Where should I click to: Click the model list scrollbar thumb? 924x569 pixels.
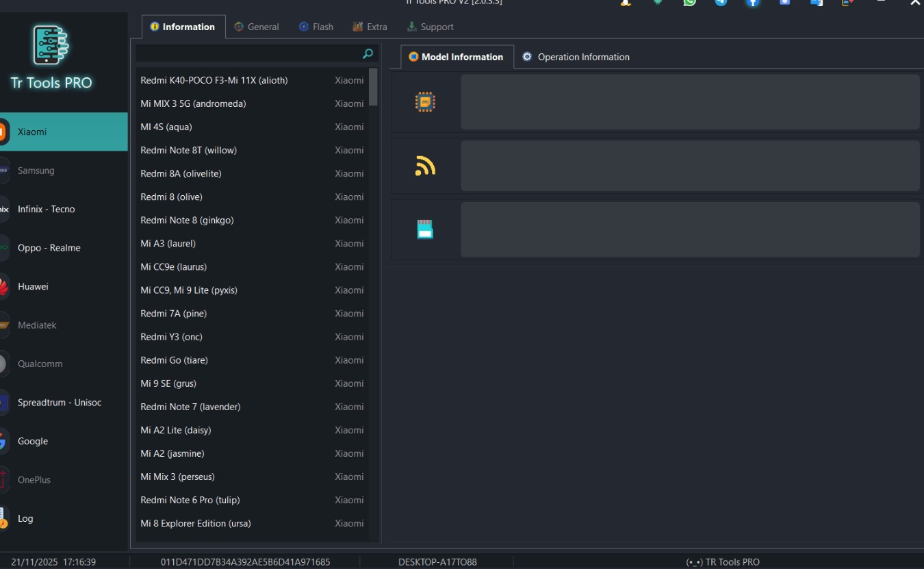point(373,87)
